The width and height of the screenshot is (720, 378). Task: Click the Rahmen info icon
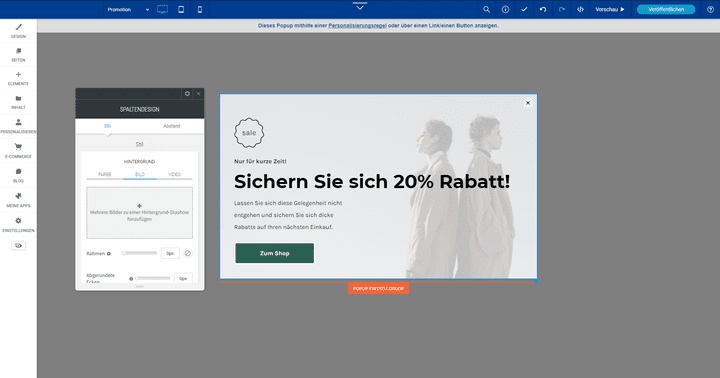[109, 254]
